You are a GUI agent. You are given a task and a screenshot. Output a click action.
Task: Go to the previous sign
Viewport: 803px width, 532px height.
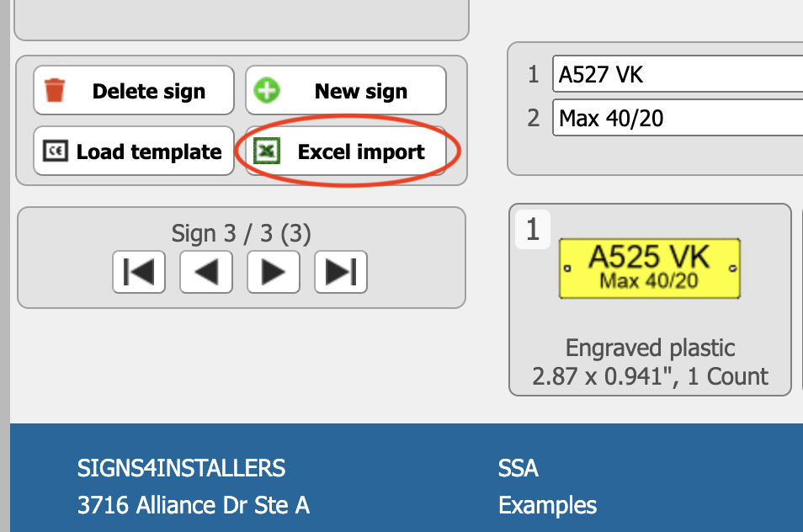[x=206, y=272]
